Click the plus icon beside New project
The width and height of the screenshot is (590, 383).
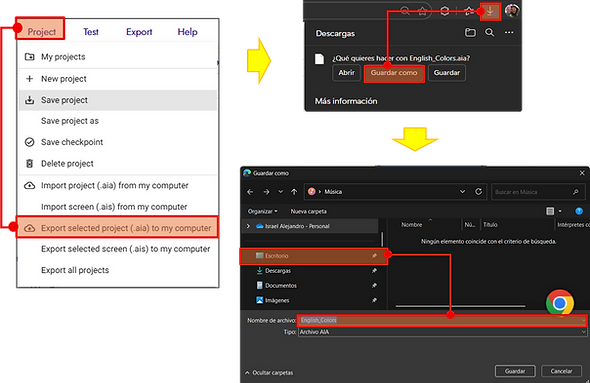29,79
